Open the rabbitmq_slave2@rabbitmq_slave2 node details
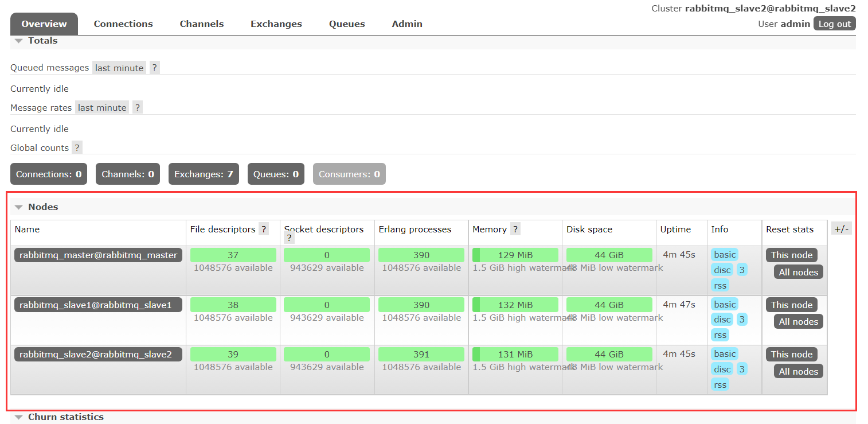Viewport: 868px width, 424px height. [x=98, y=355]
